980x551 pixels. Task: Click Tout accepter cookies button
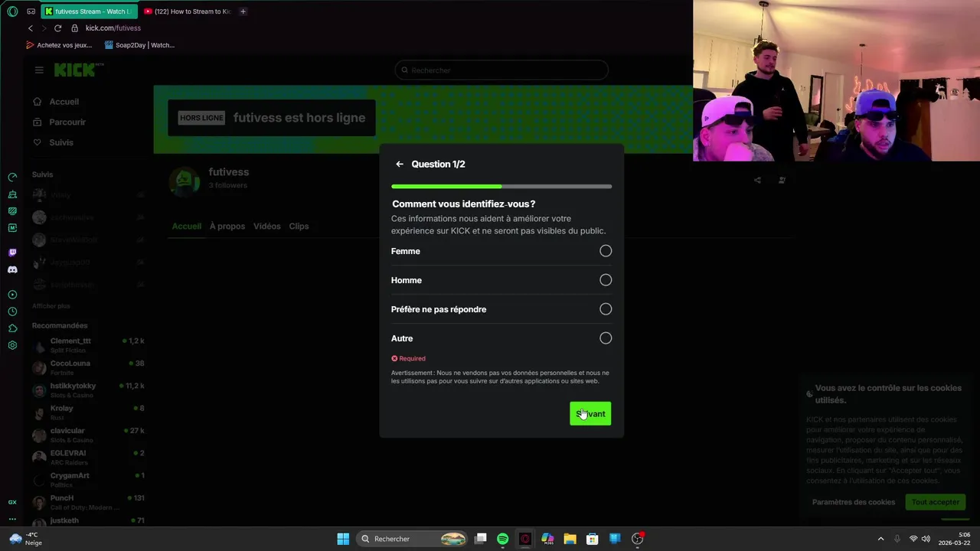pos(935,502)
